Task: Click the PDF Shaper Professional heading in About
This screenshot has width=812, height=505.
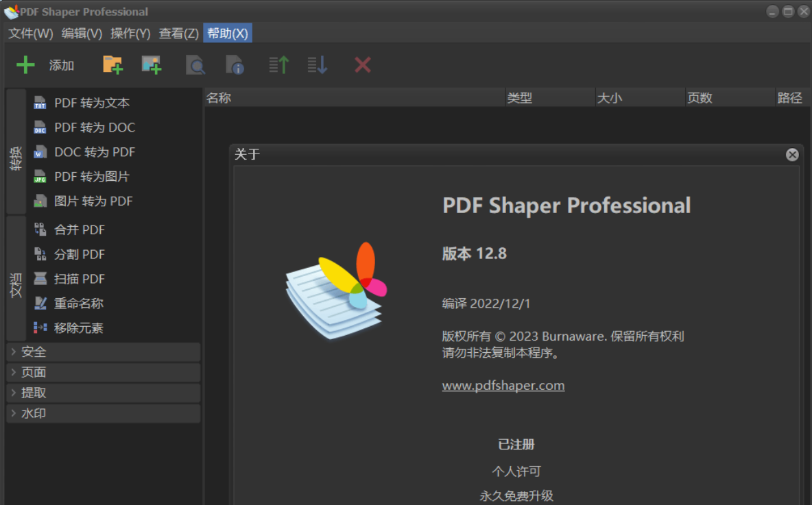Action: (x=566, y=206)
